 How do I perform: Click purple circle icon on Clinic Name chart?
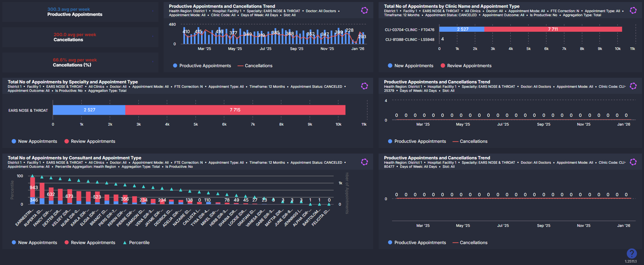(633, 10)
